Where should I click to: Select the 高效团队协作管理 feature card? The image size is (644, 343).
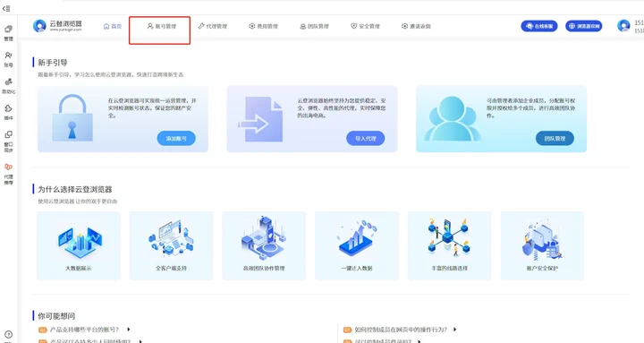(x=264, y=245)
